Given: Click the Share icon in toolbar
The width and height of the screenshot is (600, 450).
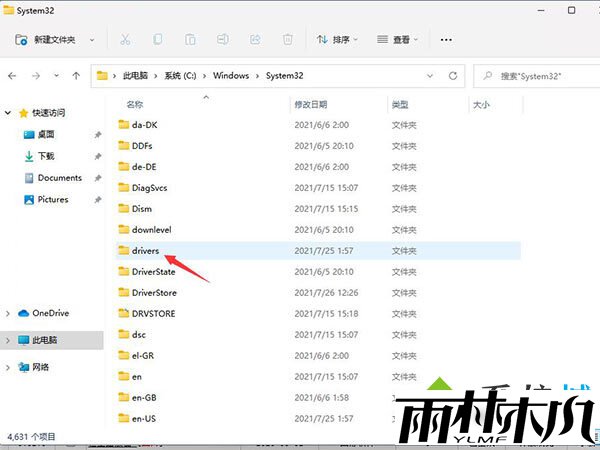Looking at the screenshot, I should [x=254, y=40].
